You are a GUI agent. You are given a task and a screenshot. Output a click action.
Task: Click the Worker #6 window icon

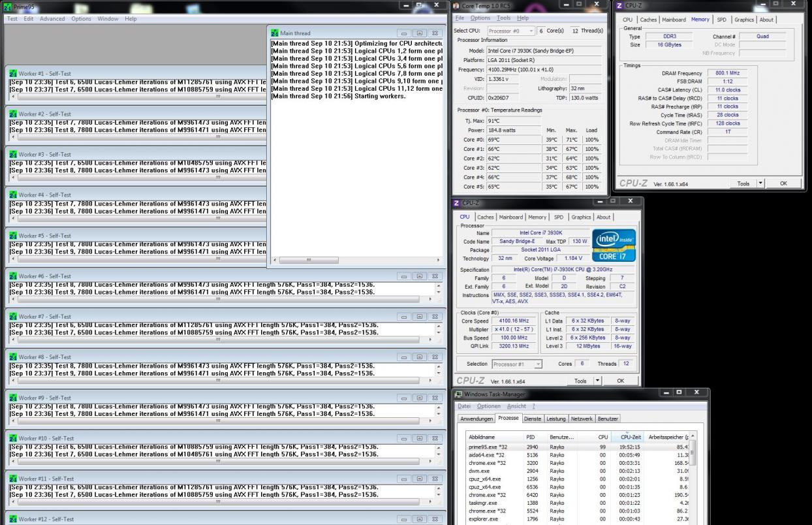point(12,276)
